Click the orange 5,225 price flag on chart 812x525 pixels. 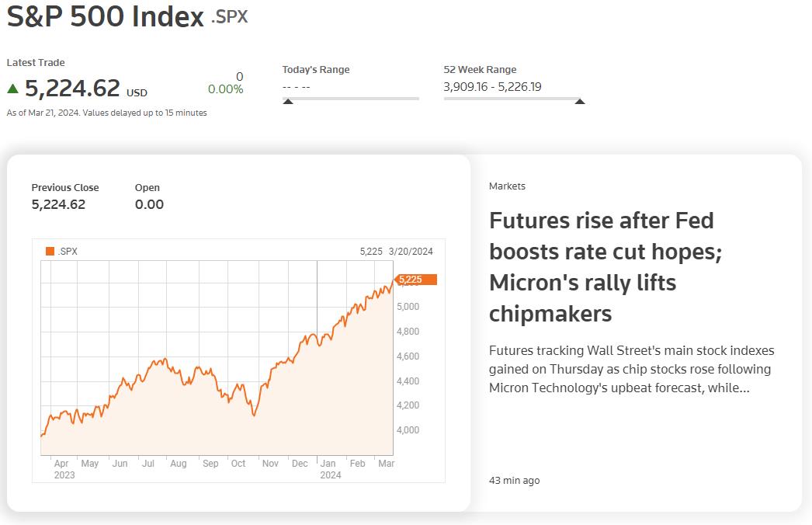tap(416, 280)
